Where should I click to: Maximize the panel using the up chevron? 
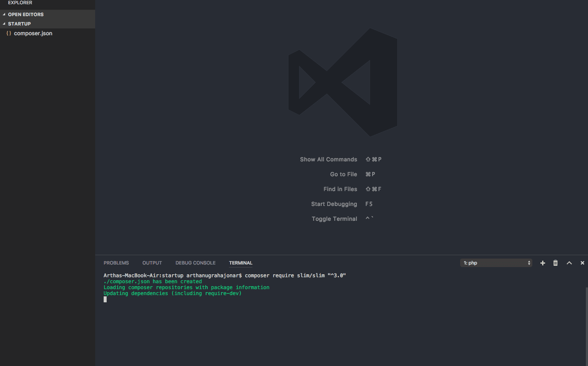point(569,263)
